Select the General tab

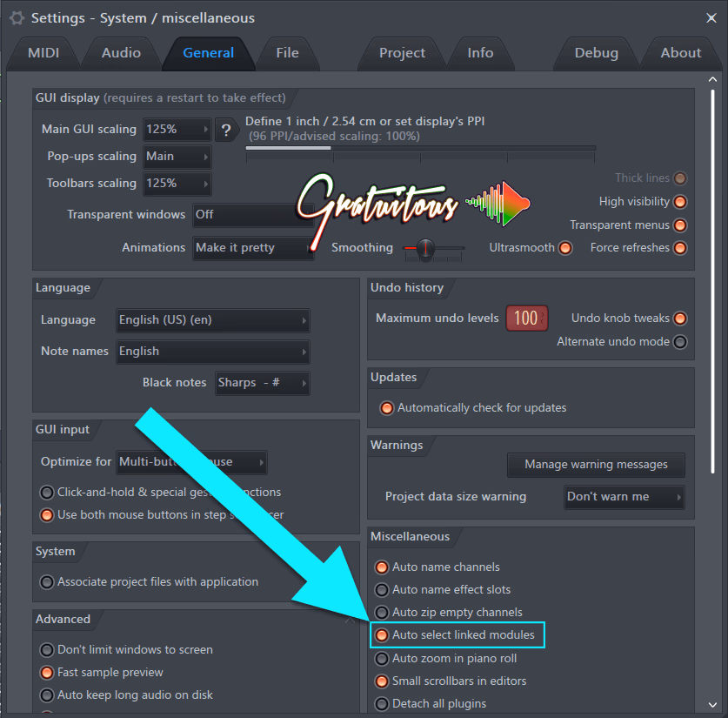pos(209,53)
